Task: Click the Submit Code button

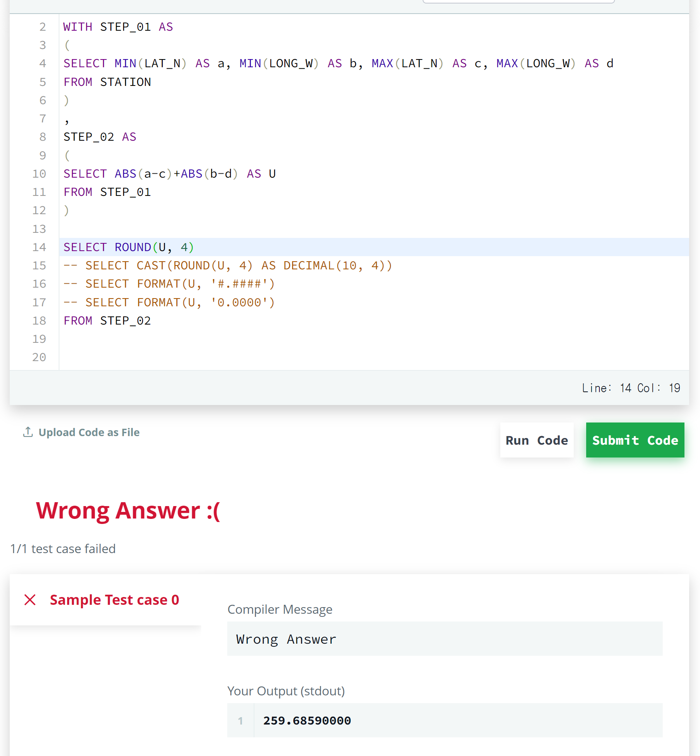Action: (x=635, y=440)
